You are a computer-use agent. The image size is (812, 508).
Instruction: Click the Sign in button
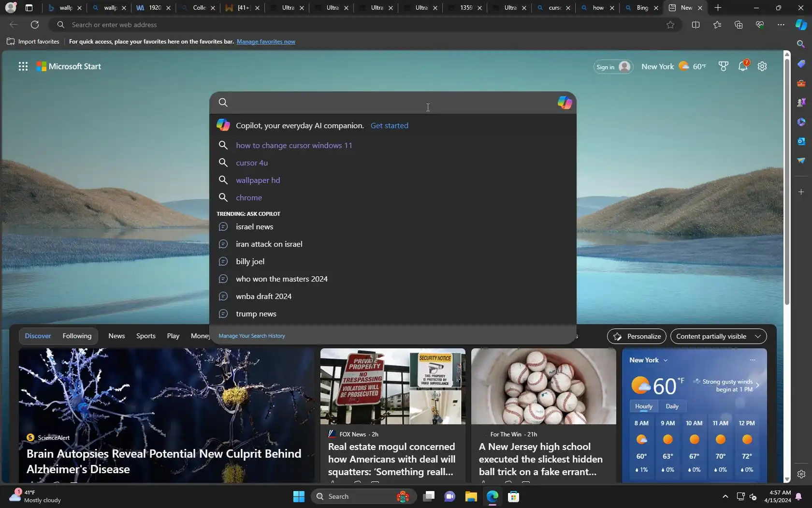pos(613,67)
